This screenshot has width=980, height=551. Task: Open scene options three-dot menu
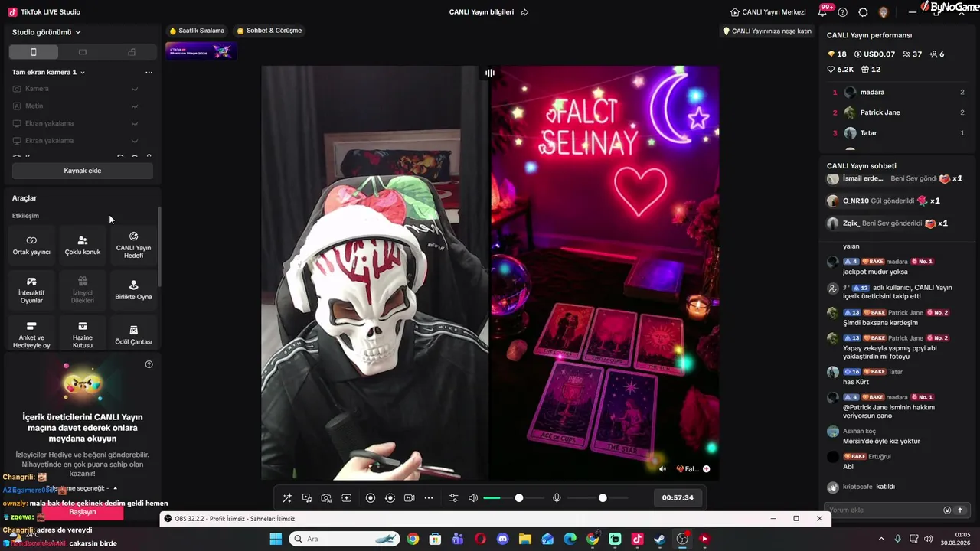point(149,72)
